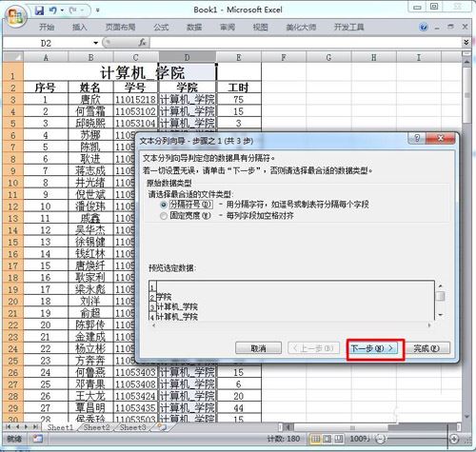Click cell with 工时 header

(x=238, y=88)
